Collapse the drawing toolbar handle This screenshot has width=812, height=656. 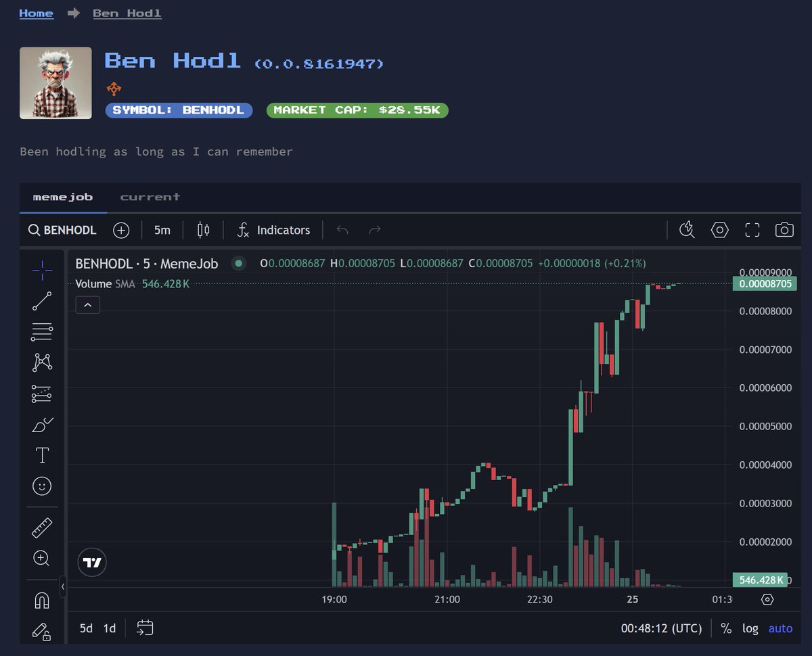click(63, 586)
